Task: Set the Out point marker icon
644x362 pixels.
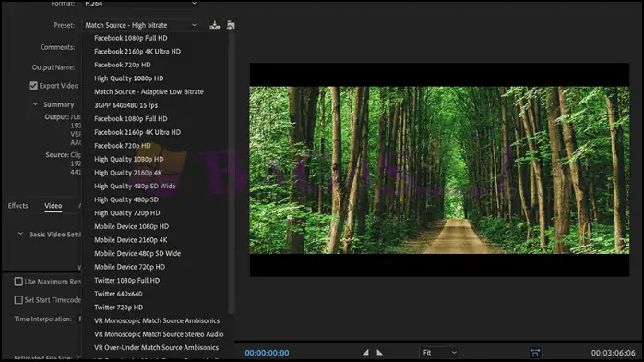Action: coord(379,352)
